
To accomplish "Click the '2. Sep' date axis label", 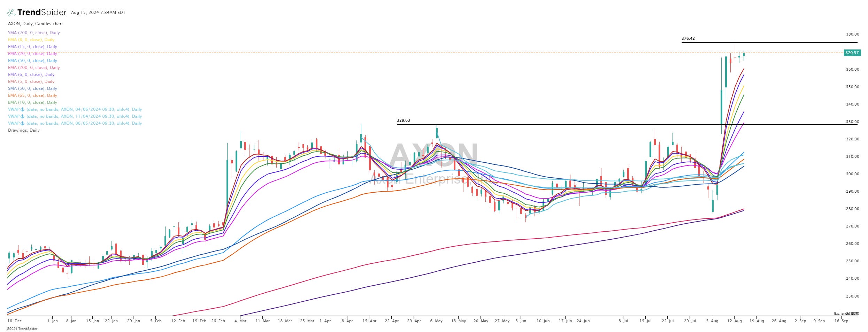I will (x=800, y=321).
